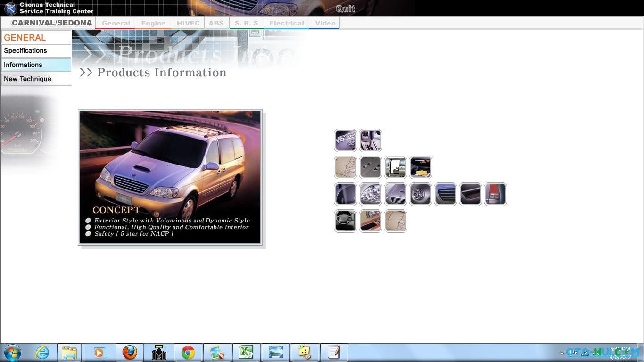View the headlamp close-up thumbnail
644x362 pixels.
click(x=370, y=194)
